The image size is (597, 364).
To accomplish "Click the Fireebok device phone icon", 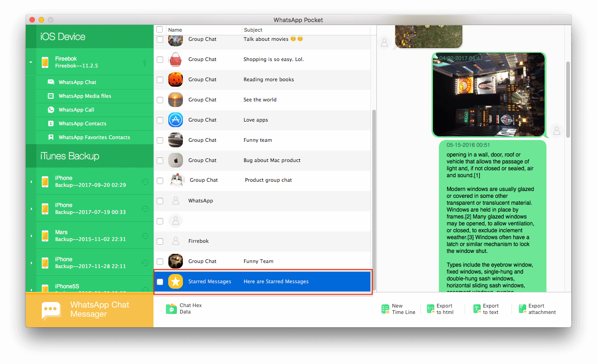I will click(45, 62).
